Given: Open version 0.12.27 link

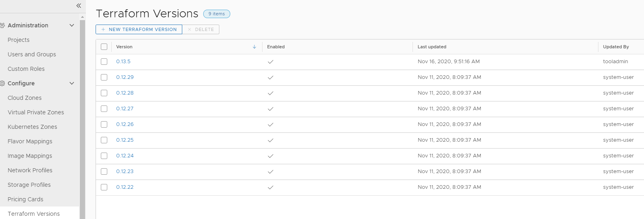Looking at the screenshot, I should point(125,109).
